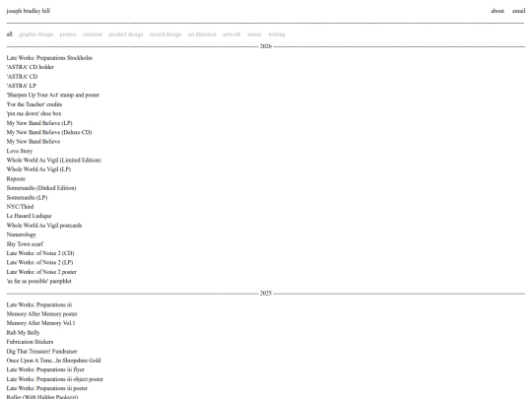
Task: Open 'as far as possible' pamphlet
Action: [x=38, y=281]
